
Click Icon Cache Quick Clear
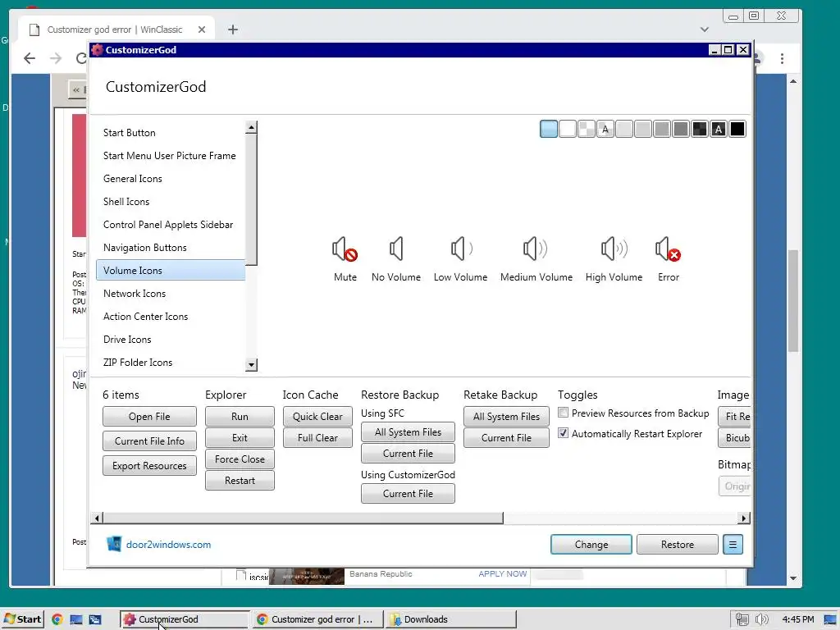(317, 416)
